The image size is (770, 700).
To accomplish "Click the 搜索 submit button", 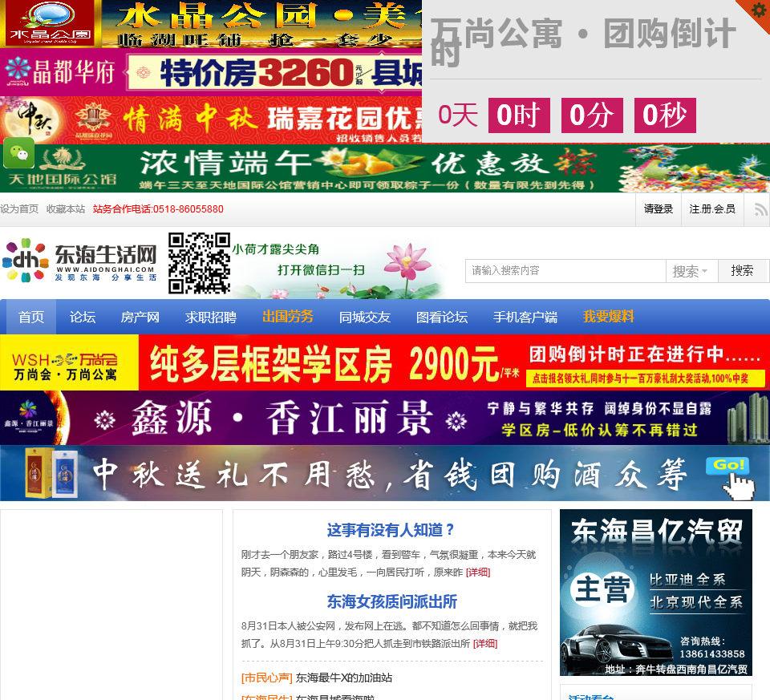I will [x=742, y=271].
